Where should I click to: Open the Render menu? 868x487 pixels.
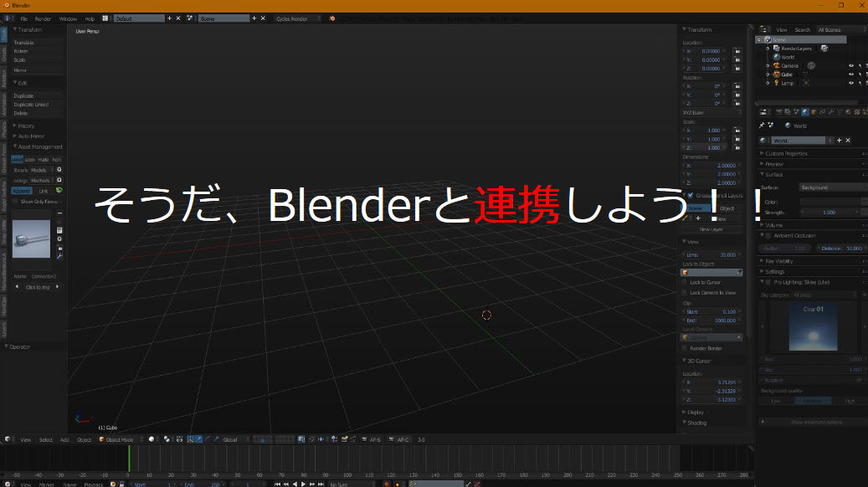(43, 18)
